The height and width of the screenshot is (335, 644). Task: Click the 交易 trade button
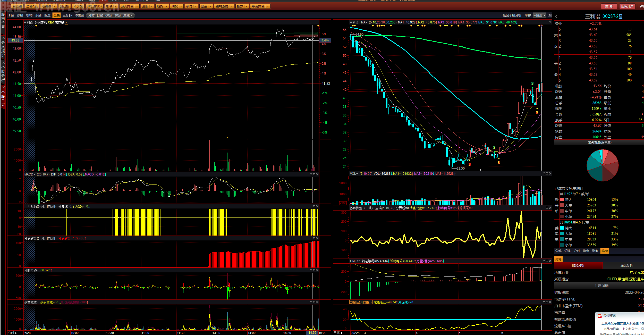pyautogui.click(x=609, y=6)
